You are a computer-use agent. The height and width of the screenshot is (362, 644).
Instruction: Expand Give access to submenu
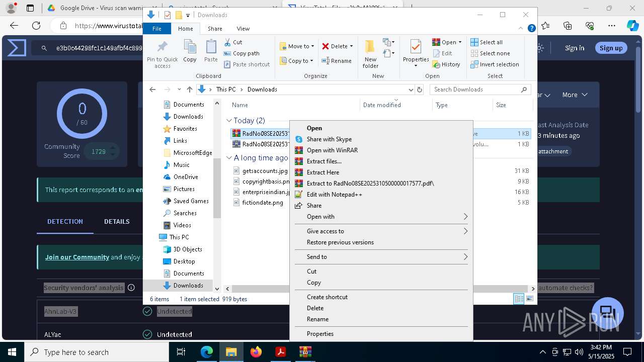[381, 231]
